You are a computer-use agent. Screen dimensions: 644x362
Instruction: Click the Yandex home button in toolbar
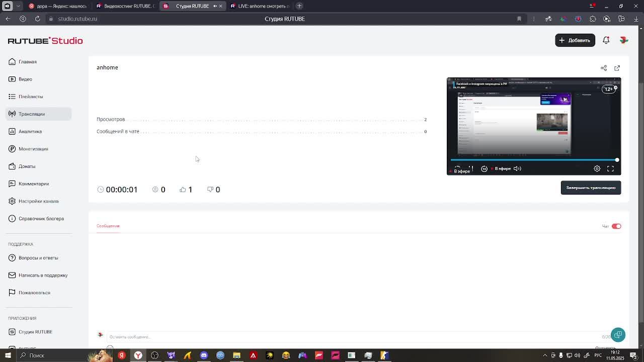tap(23, 19)
